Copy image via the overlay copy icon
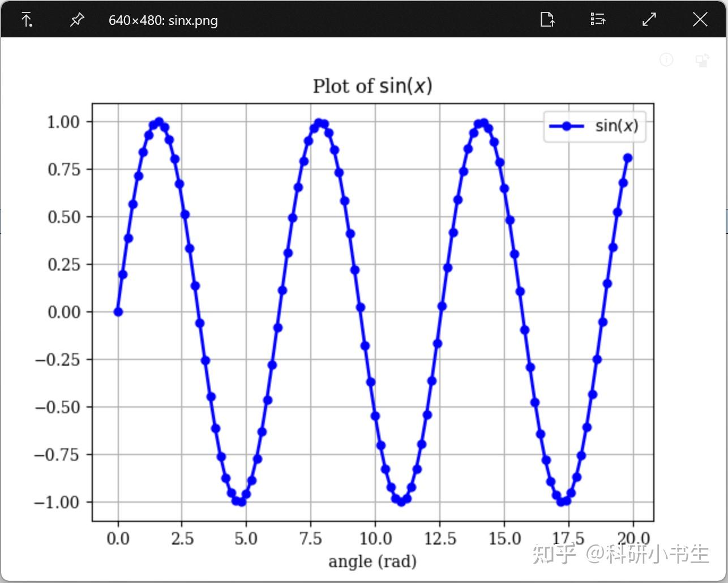This screenshot has height=583, width=728. pos(703,60)
